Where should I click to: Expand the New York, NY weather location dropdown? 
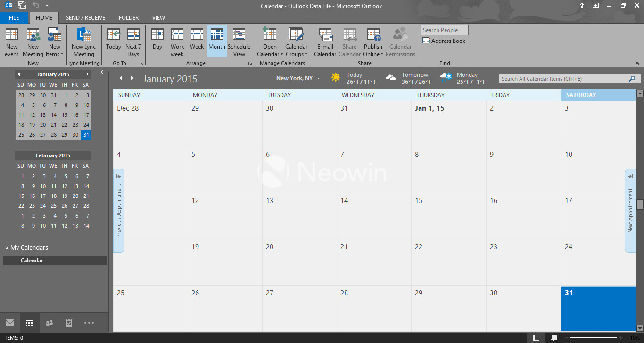tap(319, 79)
